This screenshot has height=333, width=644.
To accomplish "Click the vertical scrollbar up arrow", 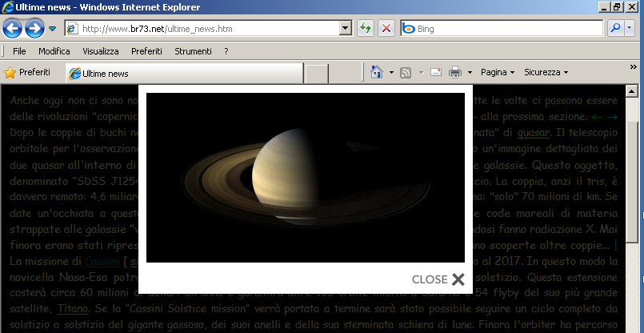I will (x=631, y=91).
